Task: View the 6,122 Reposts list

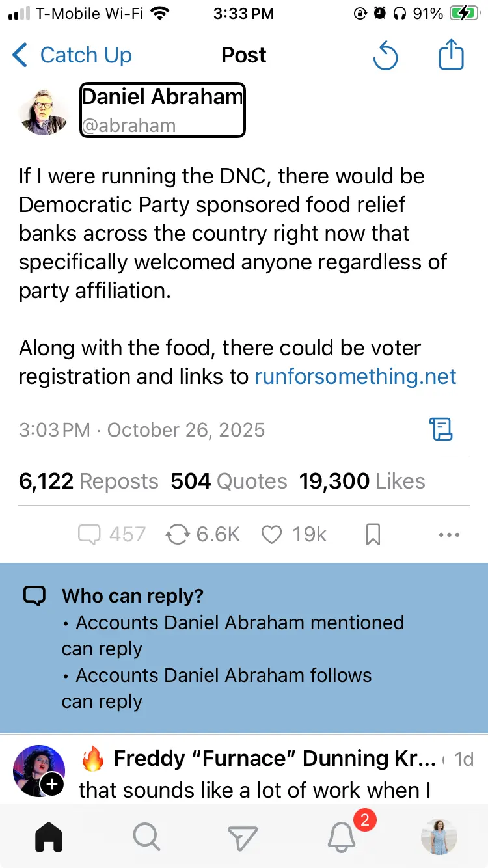Action: (x=88, y=481)
